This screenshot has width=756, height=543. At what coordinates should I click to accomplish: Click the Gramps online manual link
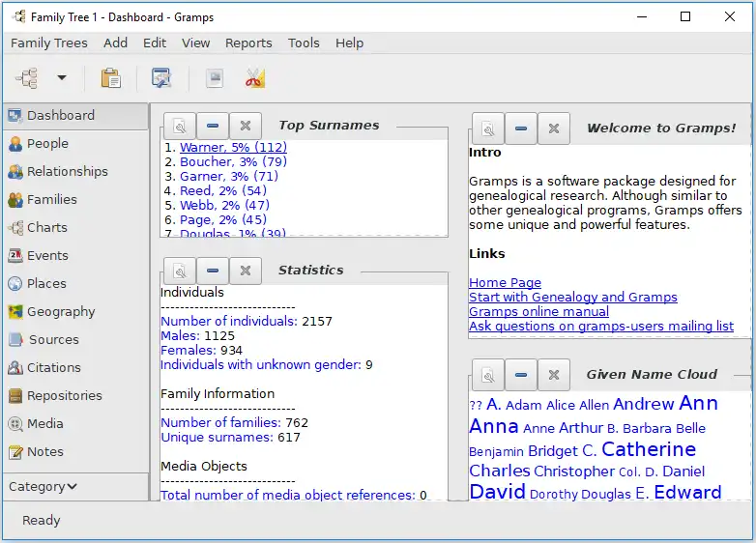[x=538, y=312]
